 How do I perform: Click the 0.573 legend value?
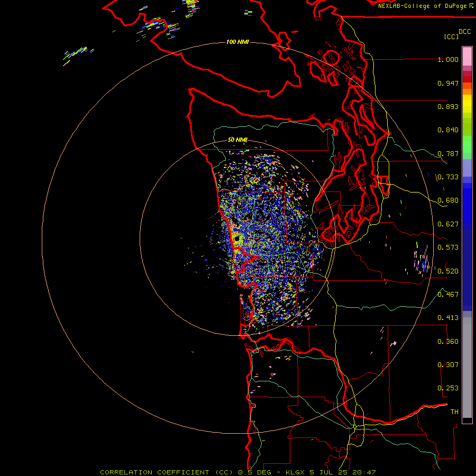tap(448, 248)
